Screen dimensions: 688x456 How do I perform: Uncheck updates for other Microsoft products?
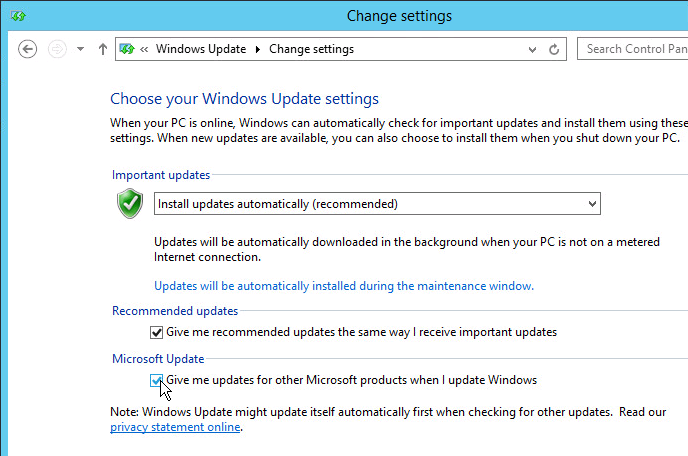(156, 380)
